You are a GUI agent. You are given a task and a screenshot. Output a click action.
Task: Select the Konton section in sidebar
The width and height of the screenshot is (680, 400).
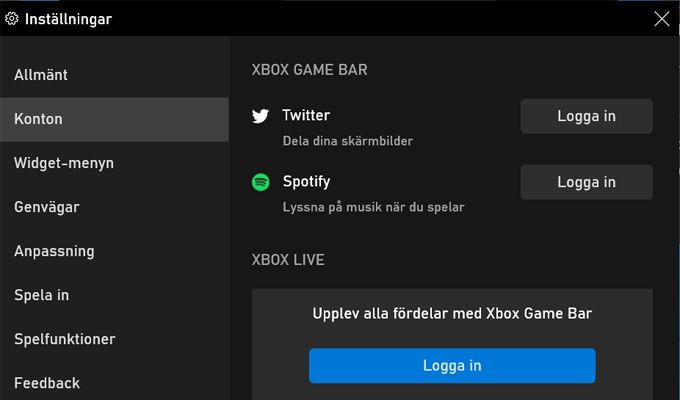point(114,119)
